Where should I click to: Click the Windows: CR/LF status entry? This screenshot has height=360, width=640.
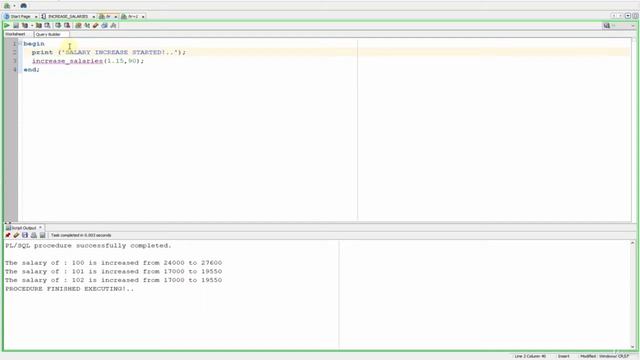614,356
